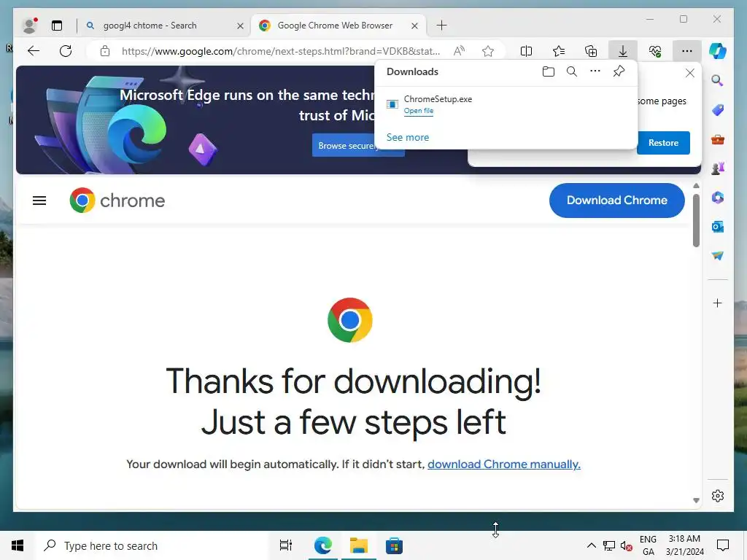
Task: Open the network tray icon
Action: (608, 545)
